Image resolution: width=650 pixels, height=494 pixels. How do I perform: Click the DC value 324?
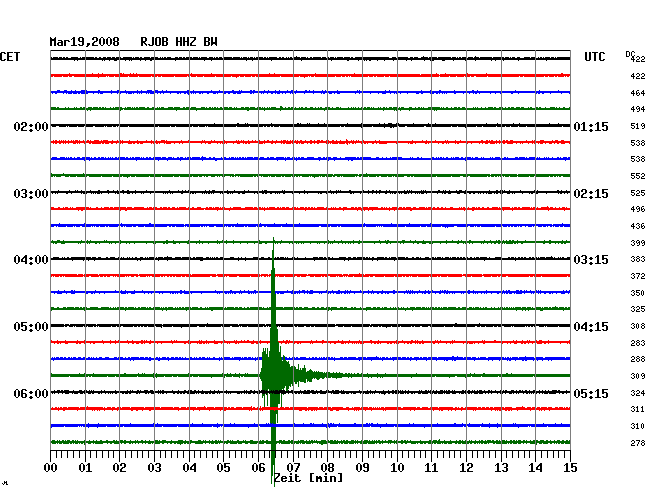[638, 393]
